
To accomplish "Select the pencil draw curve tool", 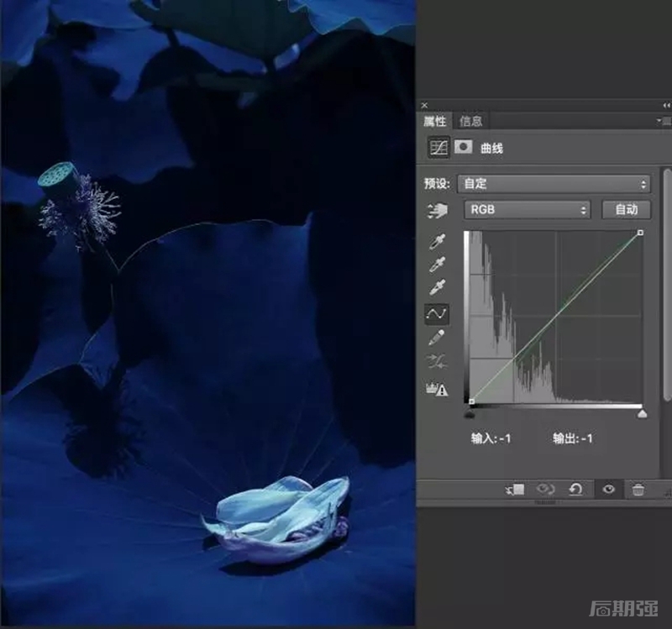I will tap(436, 338).
